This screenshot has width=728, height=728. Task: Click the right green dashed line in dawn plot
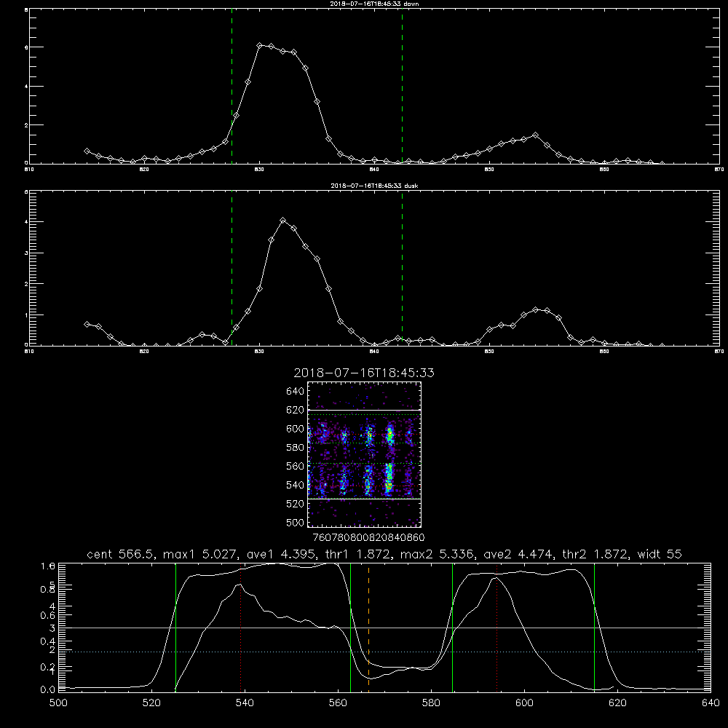point(402,87)
